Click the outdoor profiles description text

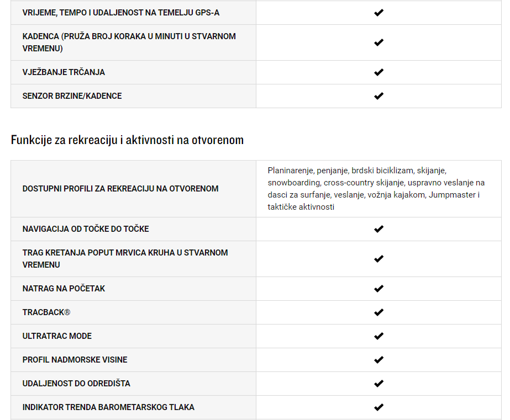coord(376,189)
